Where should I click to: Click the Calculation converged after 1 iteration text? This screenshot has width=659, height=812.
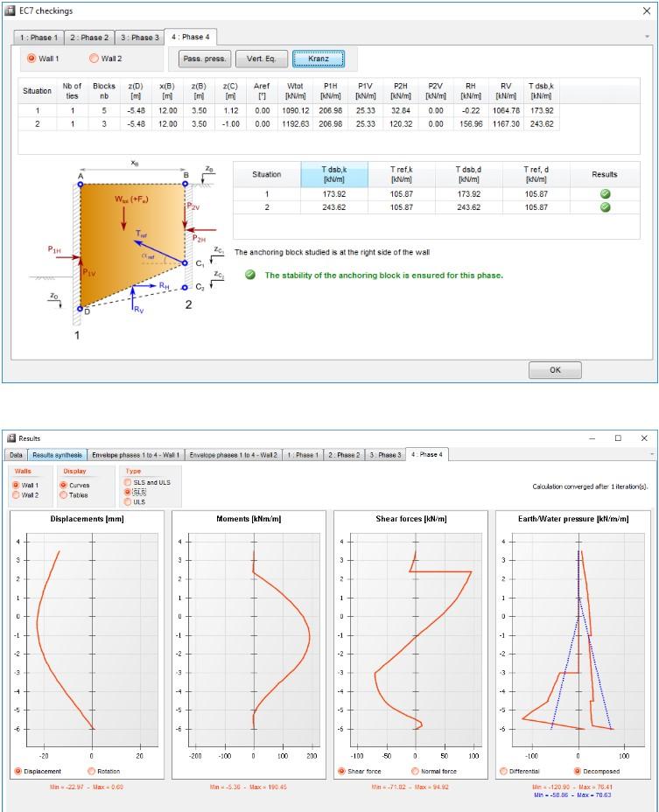tap(590, 486)
